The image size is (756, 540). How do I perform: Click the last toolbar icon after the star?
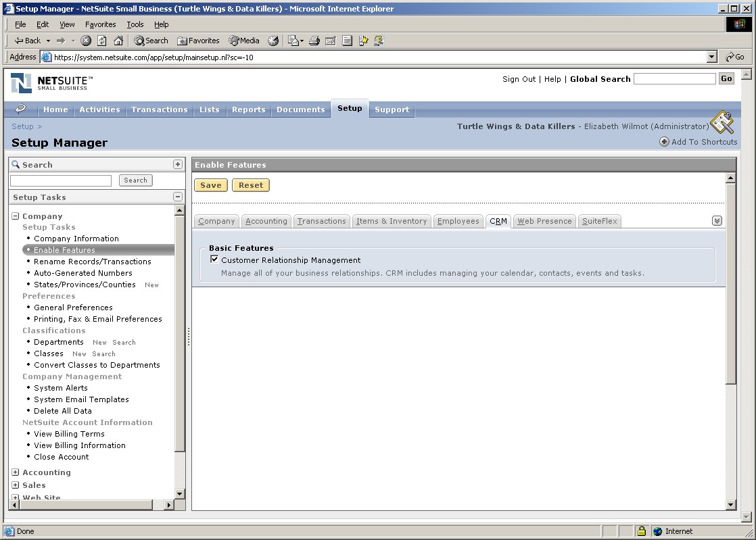[379, 41]
